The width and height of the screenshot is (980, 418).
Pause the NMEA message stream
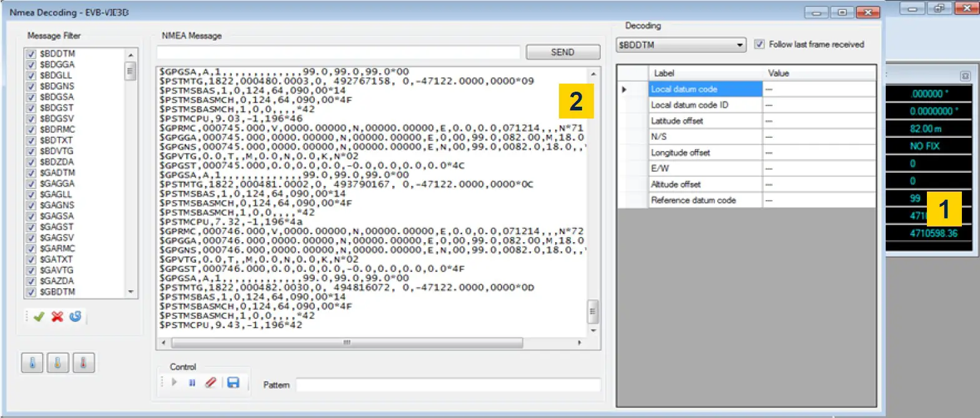192,382
